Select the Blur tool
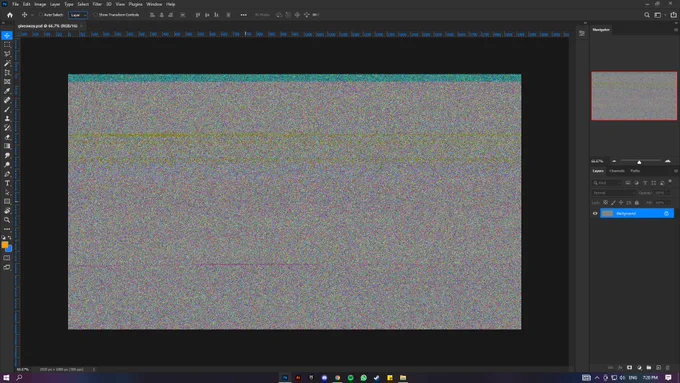Image resolution: width=680 pixels, height=383 pixels. [7, 155]
